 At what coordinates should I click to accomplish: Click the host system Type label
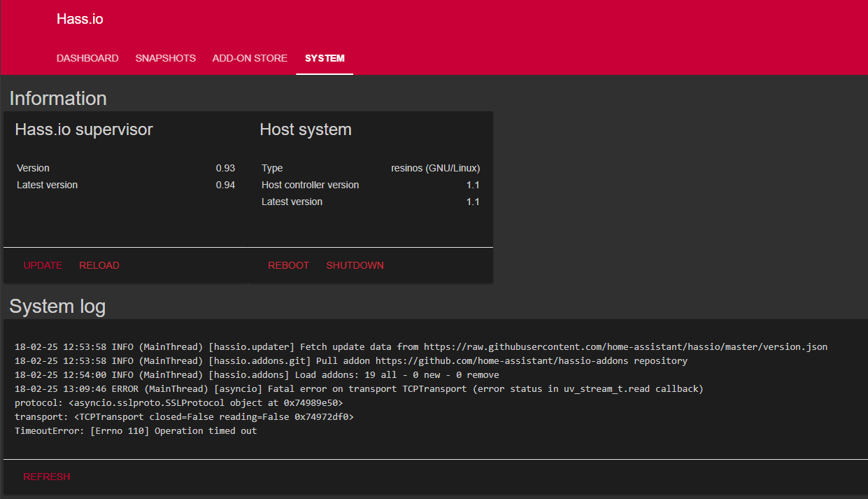[272, 168]
